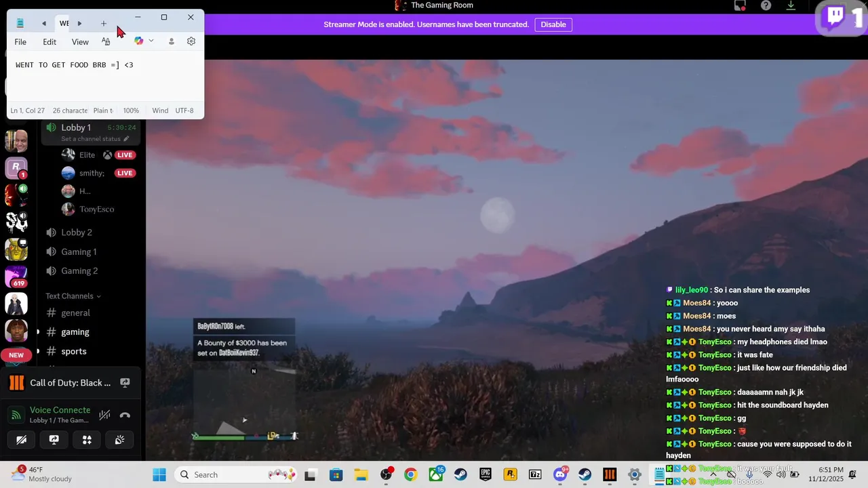Disable Streamer Mode in the banner
The image size is (868, 488).
click(x=553, y=24)
